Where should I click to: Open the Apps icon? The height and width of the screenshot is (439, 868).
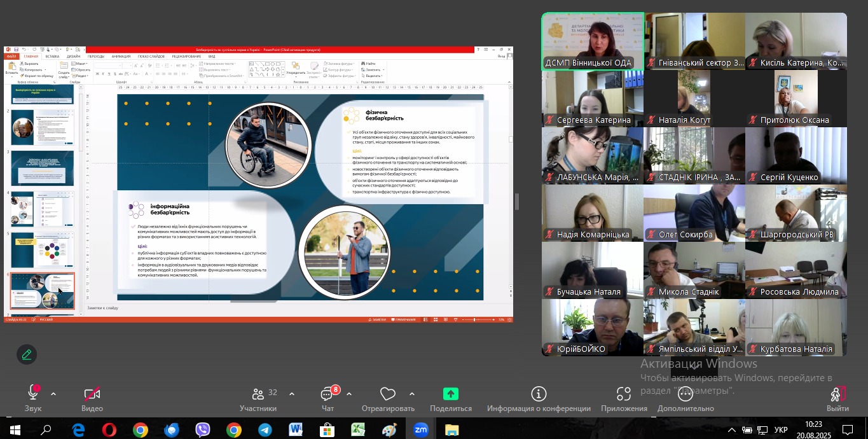[x=623, y=394]
